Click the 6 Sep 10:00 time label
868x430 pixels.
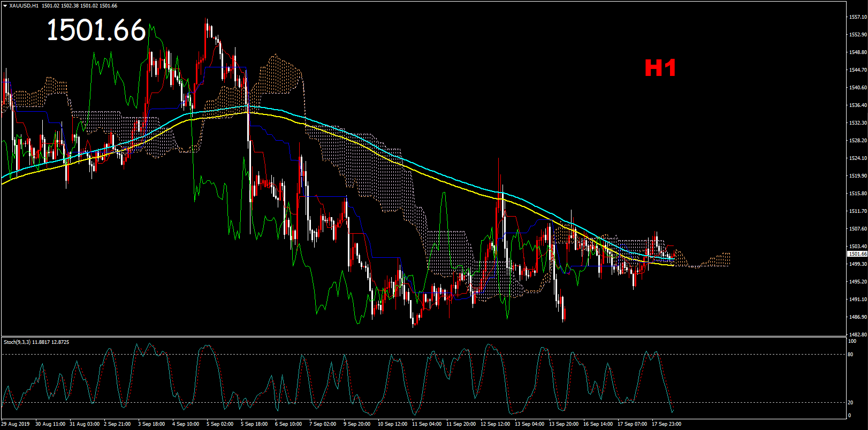point(288,424)
